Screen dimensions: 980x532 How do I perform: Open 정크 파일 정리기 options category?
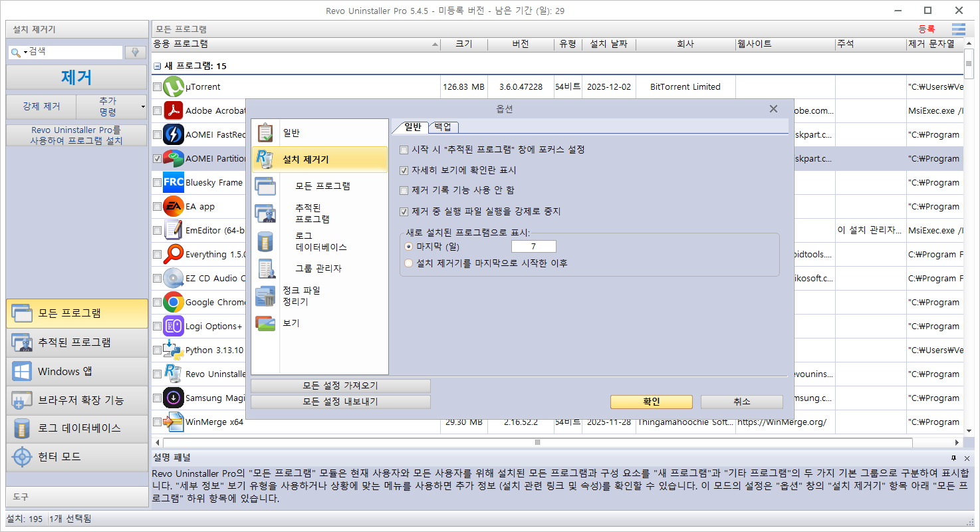pyautogui.click(x=320, y=296)
